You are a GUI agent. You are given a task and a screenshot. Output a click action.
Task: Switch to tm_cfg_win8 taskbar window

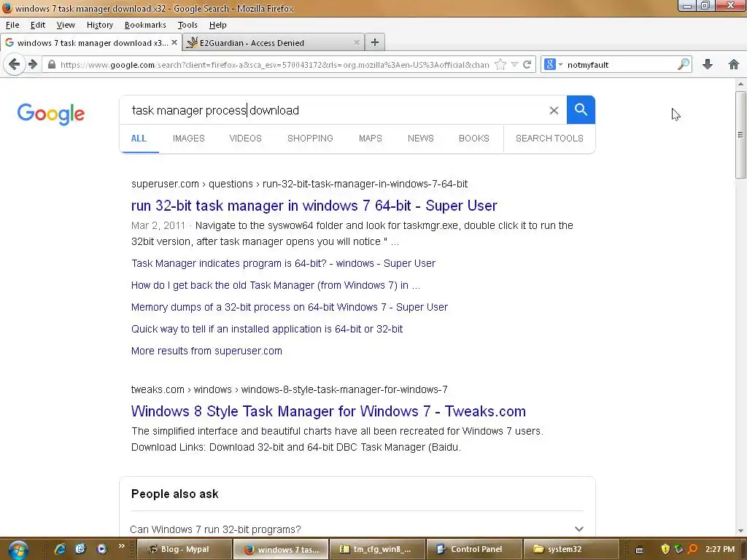pos(376,549)
